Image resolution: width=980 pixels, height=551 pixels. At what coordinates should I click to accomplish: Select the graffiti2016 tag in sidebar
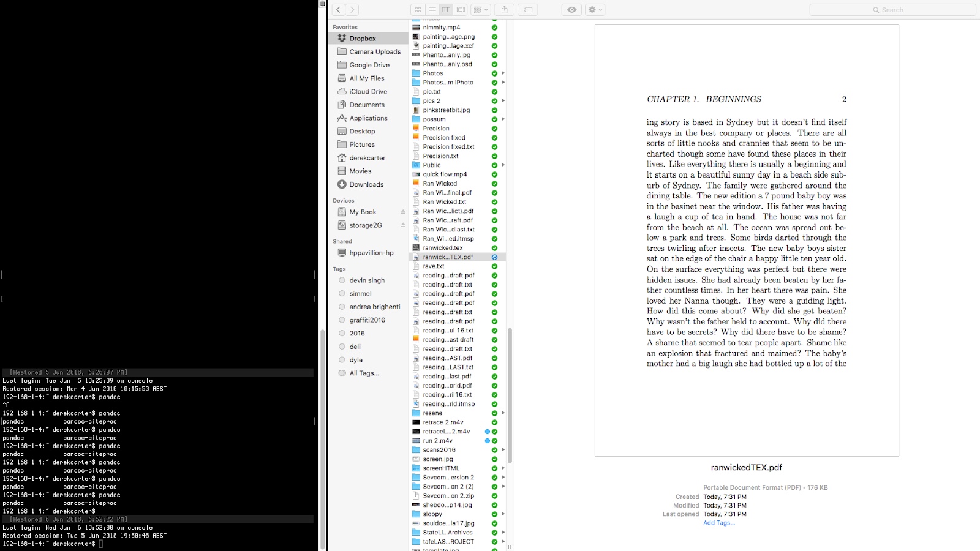pyautogui.click(x=367, y=320)
